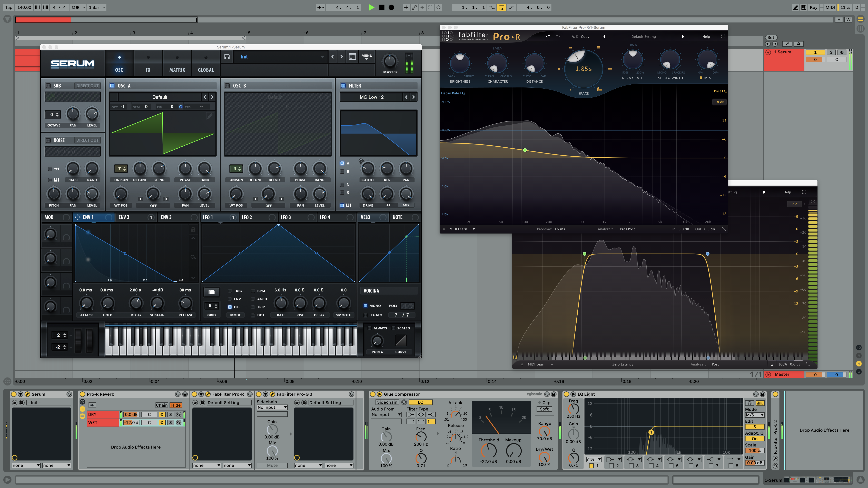This screenshot has height=488, width=868.
Task: Adjust the Serum MASTER volume knob
Action: tap(390, 61)
